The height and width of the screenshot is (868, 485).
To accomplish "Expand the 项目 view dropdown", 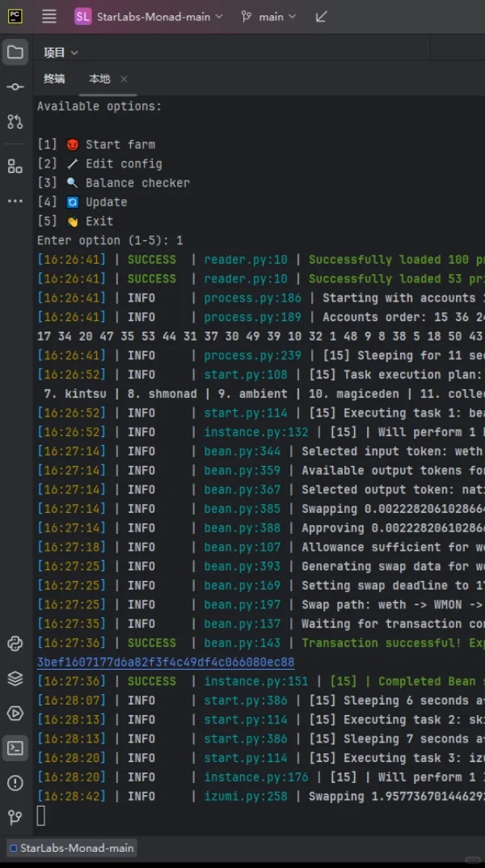I will coord(61,53).
